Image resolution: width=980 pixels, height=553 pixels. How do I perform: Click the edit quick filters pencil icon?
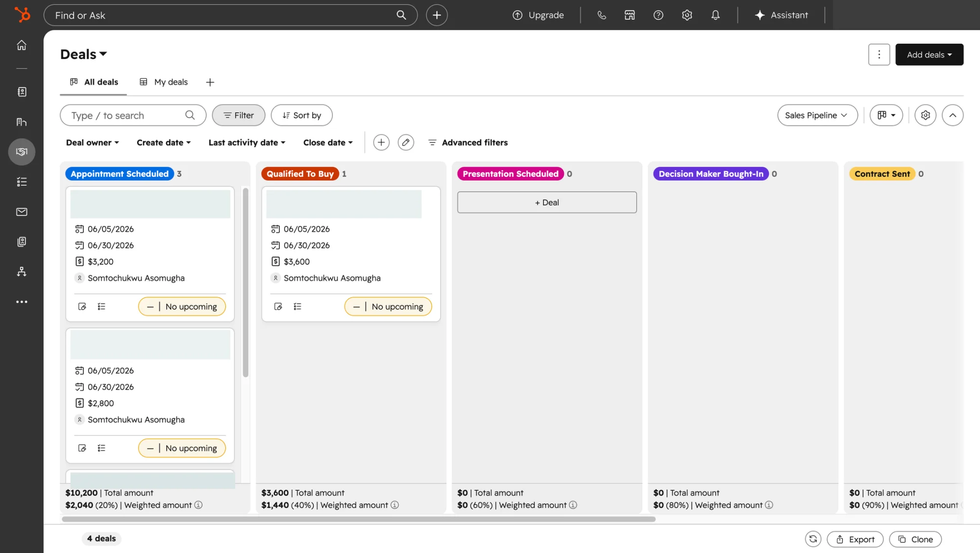(x=406, y=143)
